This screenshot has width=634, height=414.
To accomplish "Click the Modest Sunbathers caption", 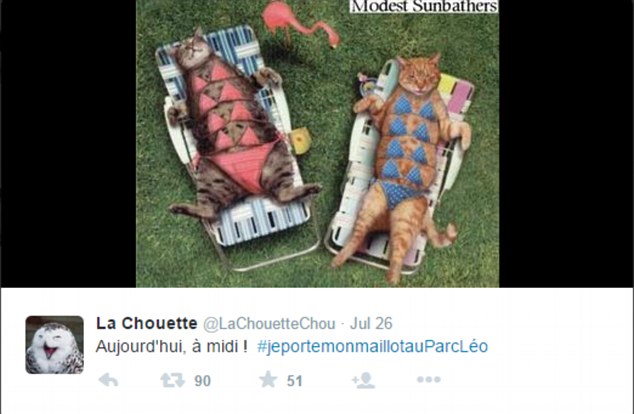I will coord(424,6).
